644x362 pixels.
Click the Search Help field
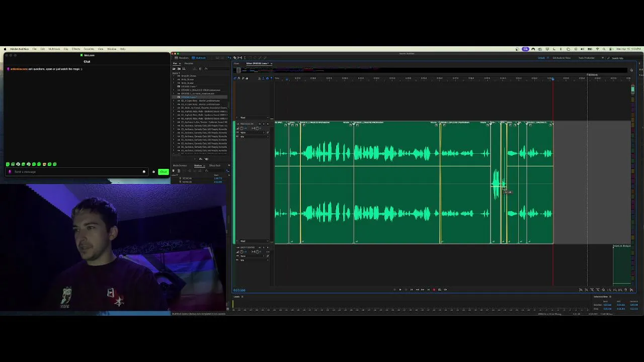tap(619, 58)
